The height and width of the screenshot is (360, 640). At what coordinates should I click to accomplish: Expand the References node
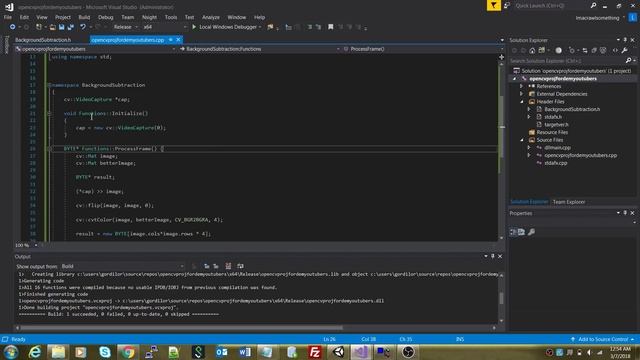(x=521, y=86)
